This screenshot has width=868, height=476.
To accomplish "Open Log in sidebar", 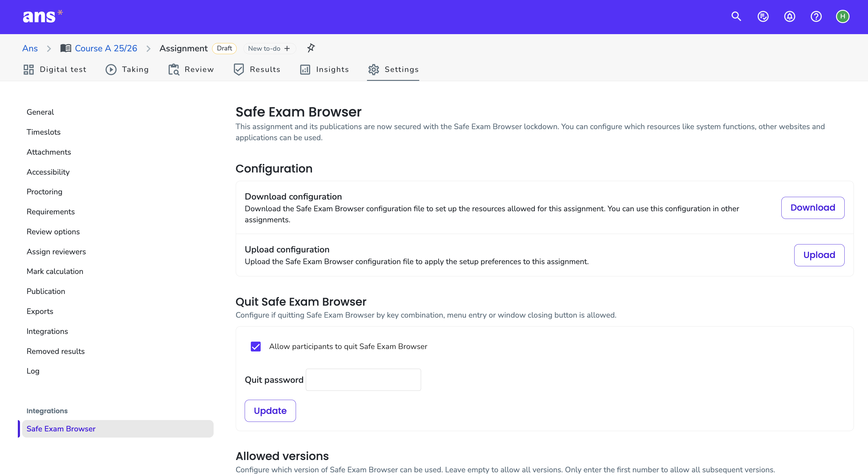I will [x=33, y=371].
